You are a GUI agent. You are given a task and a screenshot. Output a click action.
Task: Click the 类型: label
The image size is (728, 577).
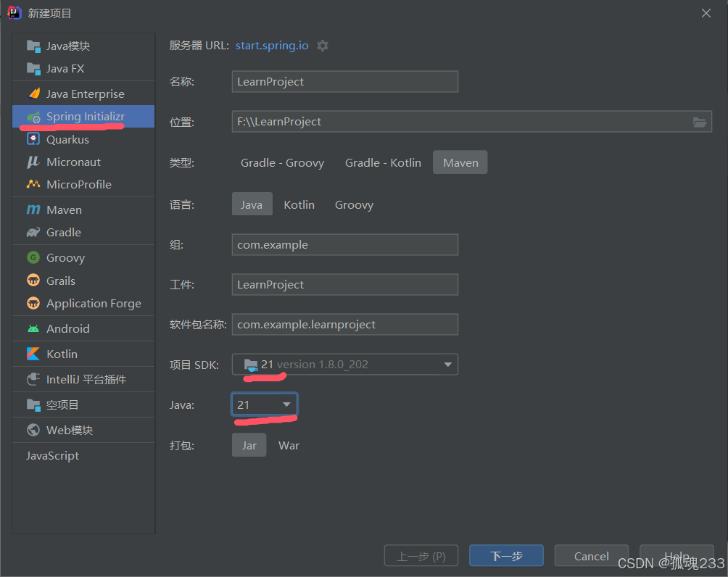(x=182, y=163)
